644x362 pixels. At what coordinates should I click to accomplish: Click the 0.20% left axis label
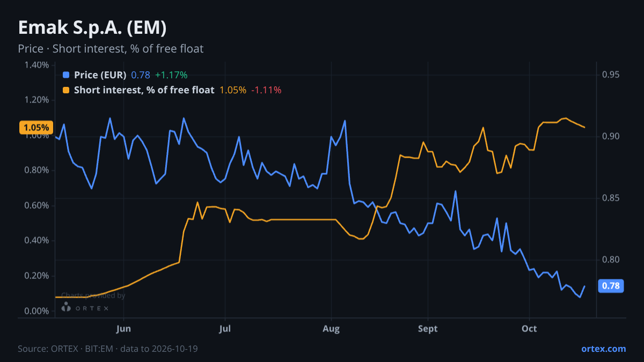coord(37,276)
